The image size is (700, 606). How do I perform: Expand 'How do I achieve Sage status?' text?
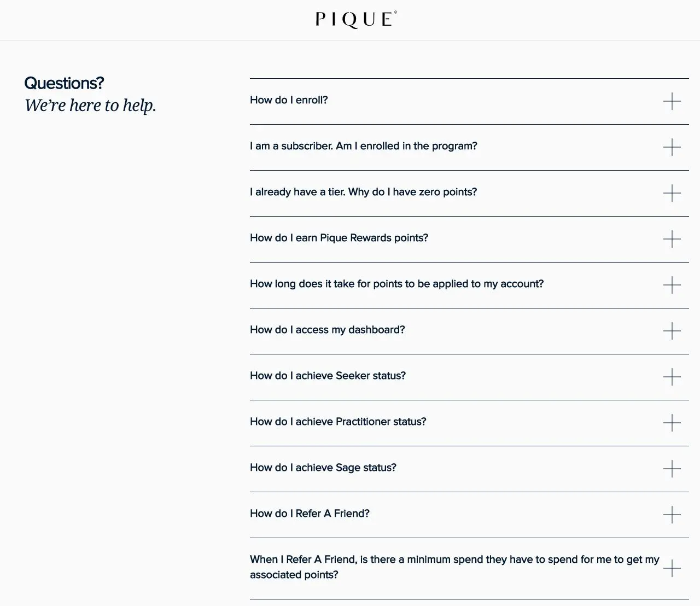323,468
